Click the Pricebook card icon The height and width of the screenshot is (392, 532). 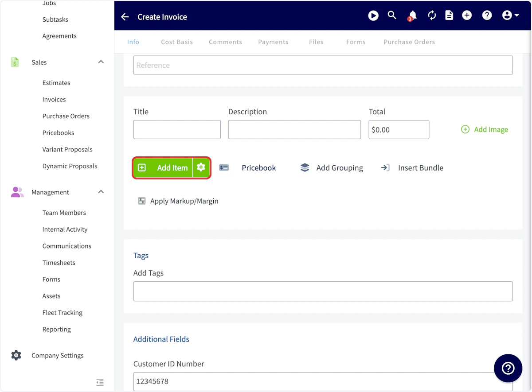pyautogui.click(x=224, y=168)
